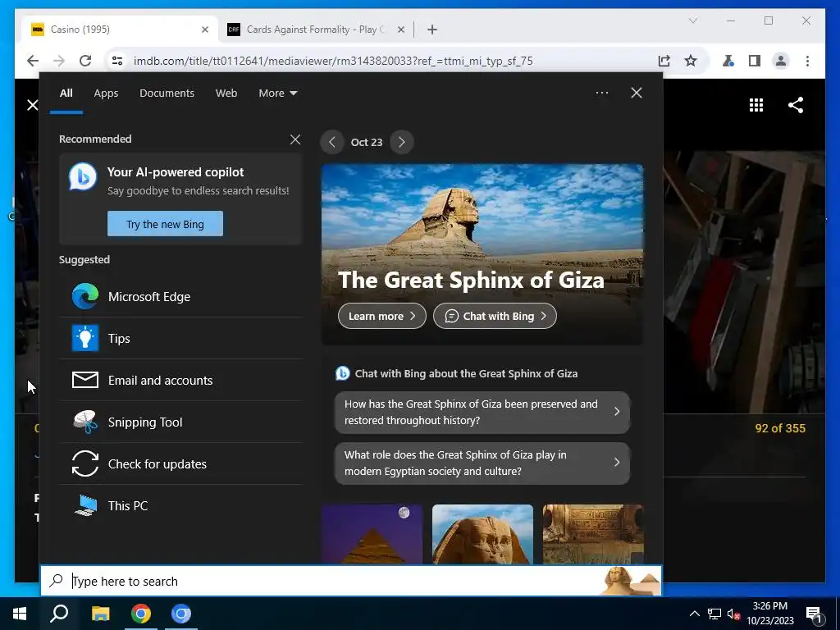Image resolution: width=840 pixels, height=630 pixels.
Task: Switch to the All search tab
Action: click(x=66, y=94)
